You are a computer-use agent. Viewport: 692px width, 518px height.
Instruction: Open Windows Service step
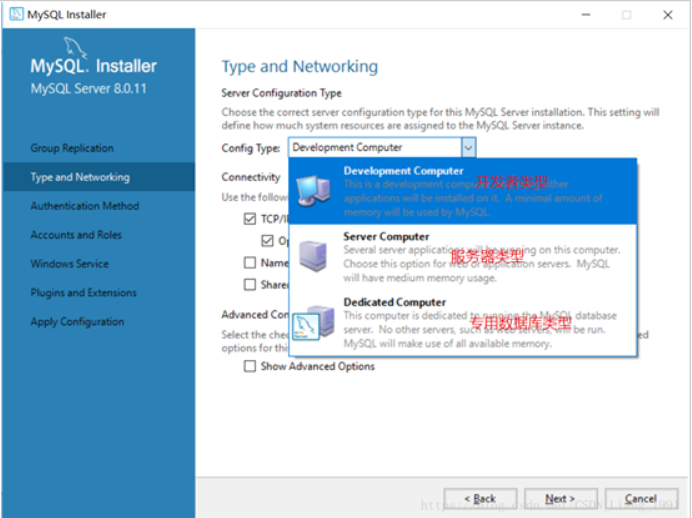click(70, 264)
